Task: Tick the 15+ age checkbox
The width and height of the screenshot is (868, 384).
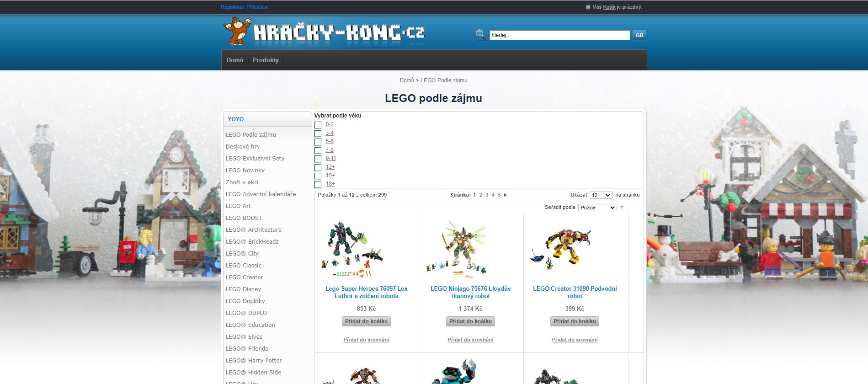Action: pyautogui.click(x=318, y=176)
